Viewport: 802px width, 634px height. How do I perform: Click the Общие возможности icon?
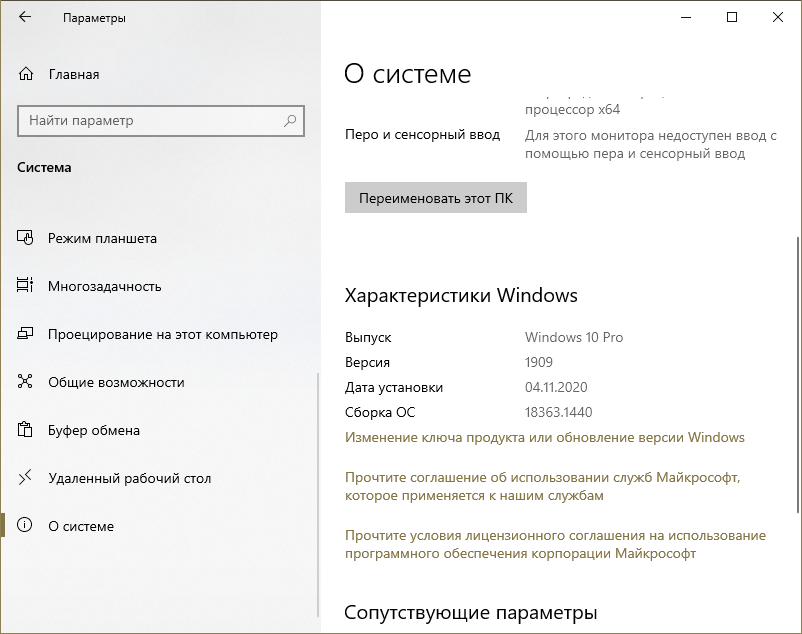tap(26, 383)
